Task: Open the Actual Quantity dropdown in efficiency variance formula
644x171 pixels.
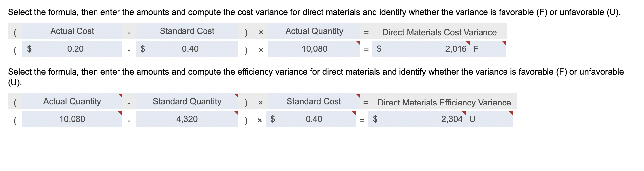Action: (72, 102)
